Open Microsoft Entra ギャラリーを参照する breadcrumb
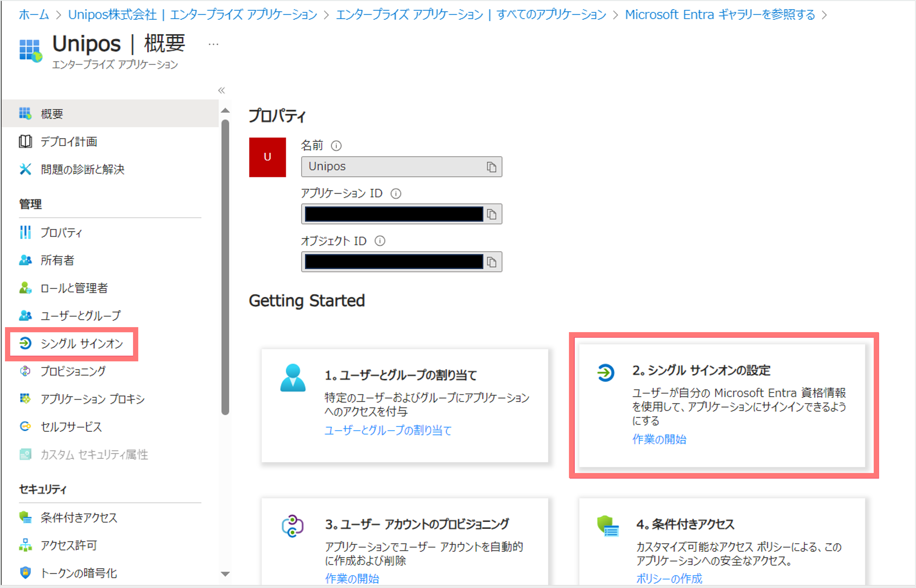 point(720,14)
